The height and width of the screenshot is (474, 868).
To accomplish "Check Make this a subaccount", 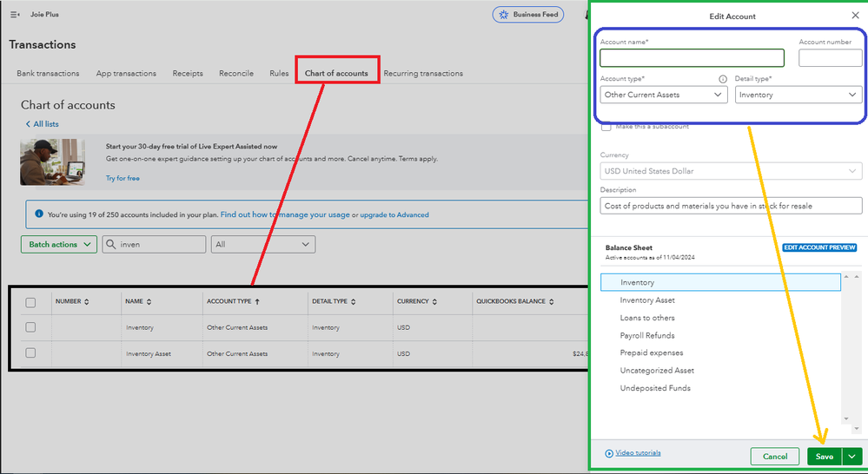I will point(606,127).
